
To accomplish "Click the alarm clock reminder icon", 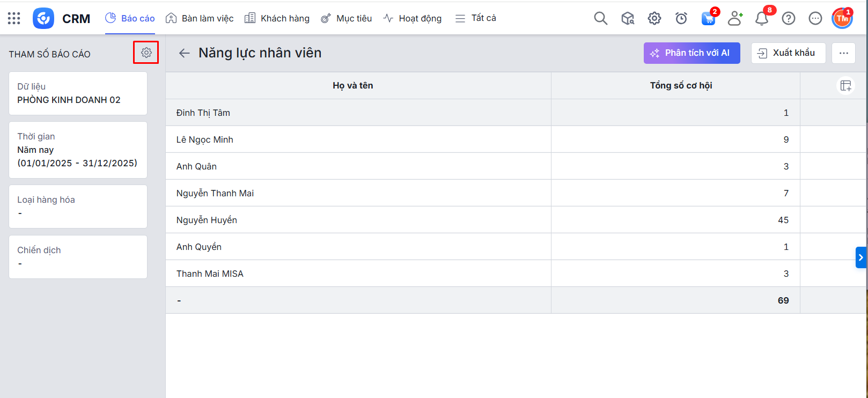I will tap(681, 19).
